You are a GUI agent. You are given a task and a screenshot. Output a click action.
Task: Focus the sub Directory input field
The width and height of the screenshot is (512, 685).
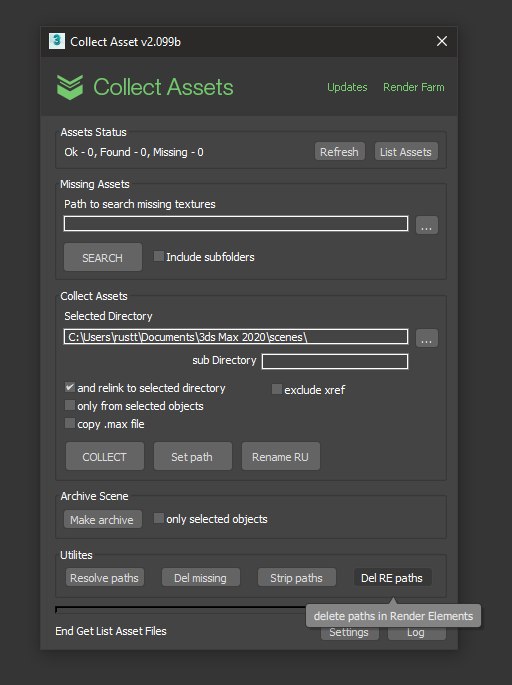(x=335, y=361)
